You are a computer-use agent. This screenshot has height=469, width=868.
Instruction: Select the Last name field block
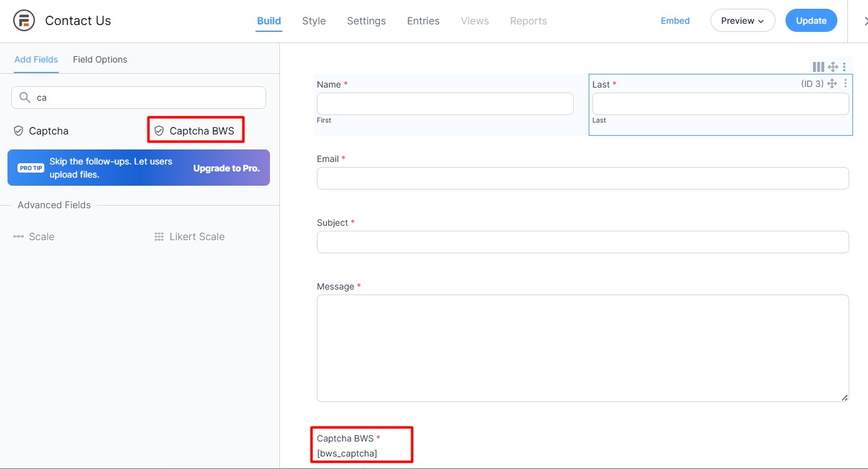(720, 104)
